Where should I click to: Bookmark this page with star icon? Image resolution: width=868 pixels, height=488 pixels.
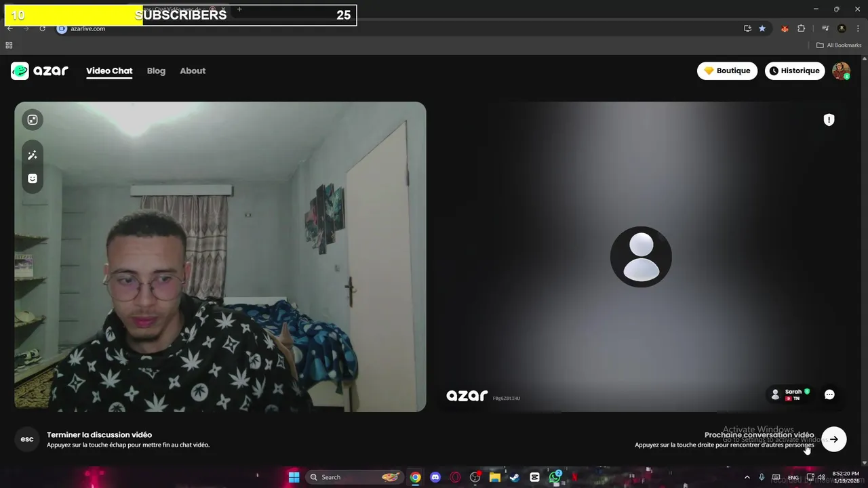(x=762, y=28)
